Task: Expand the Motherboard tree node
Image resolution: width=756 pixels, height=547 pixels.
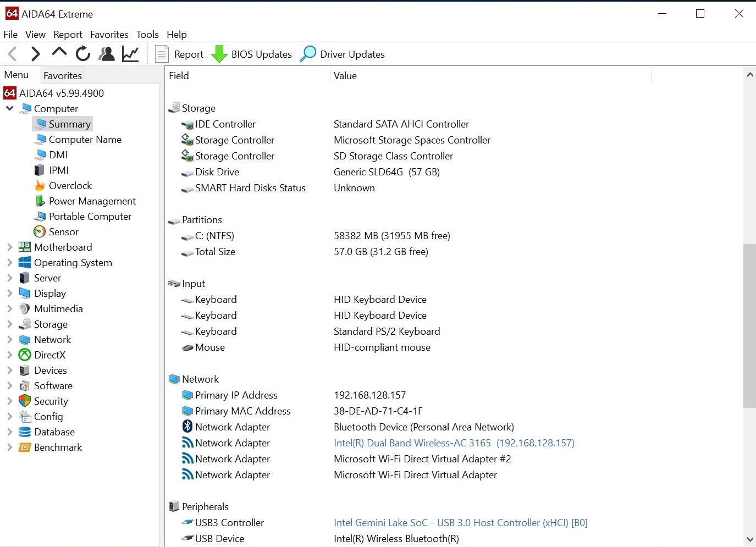Action: tap(9, 247)
